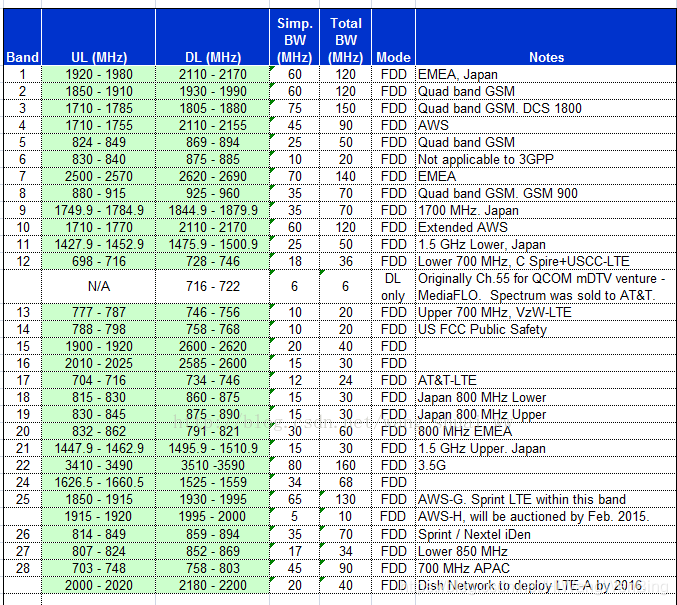The width and height of the screenshot is (677, 605).
Task: Select 'Sprint / Nextel iDen' note
Action: tap(546, 534)
